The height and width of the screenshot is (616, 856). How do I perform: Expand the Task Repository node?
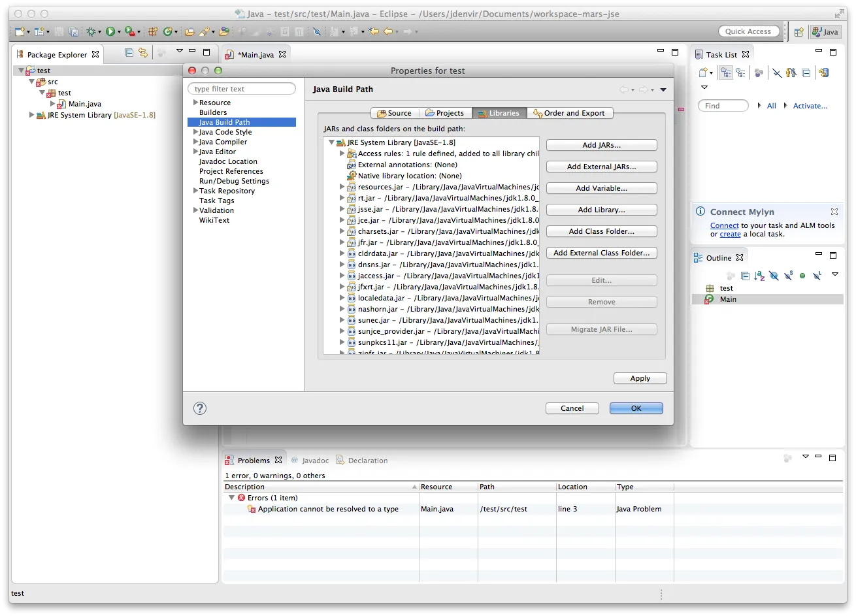pyautogui.click(x=195, y=191)
